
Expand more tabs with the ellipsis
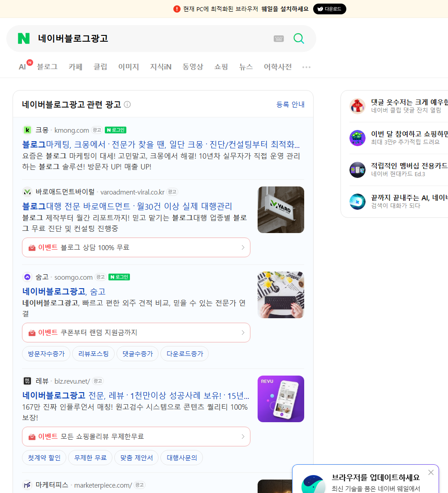(306, 67)
